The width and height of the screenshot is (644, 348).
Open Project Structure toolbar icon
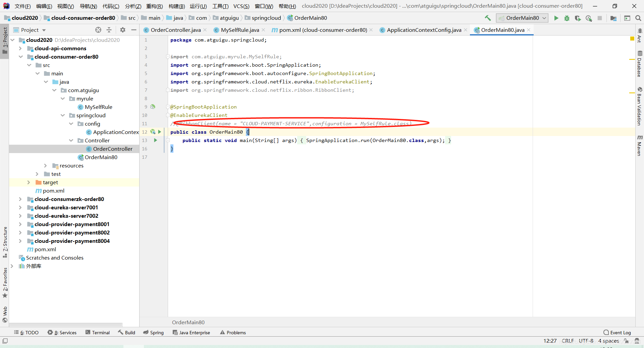click(x=613, y=18)
